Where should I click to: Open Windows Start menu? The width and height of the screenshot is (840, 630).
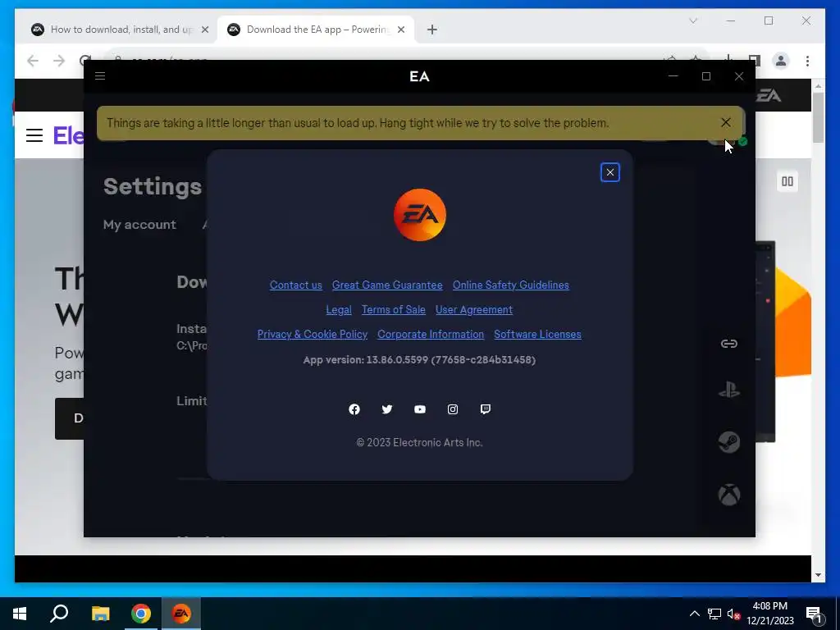[20, 614]
